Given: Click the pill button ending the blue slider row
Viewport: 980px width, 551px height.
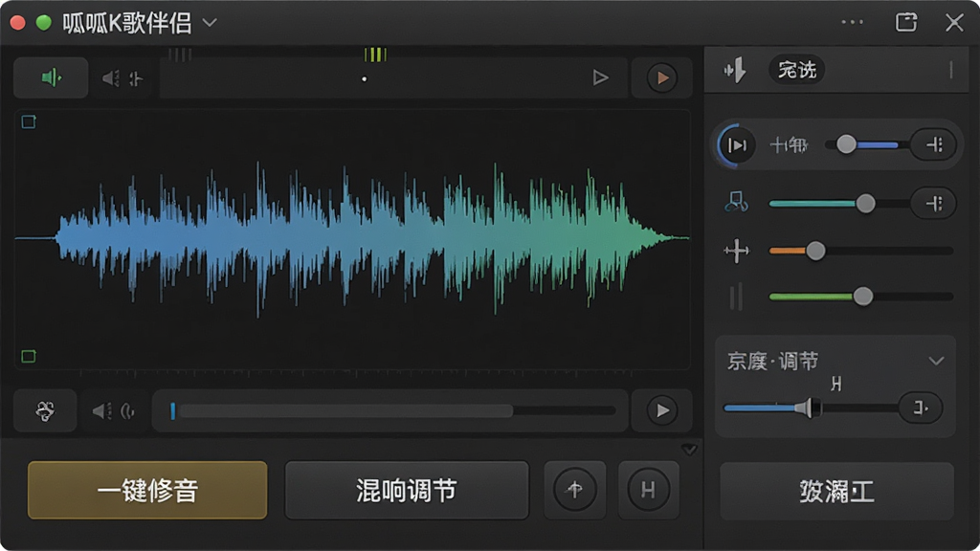Looking at the screenshot, I should [934, 145].
